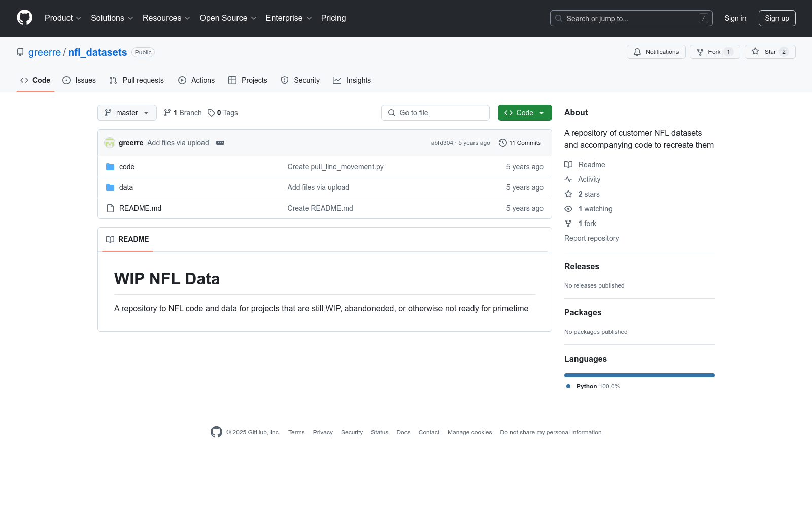Click the footer GitHub logo
The width and height of the screenshot is (812, 508).
click(x=216, y=432)
